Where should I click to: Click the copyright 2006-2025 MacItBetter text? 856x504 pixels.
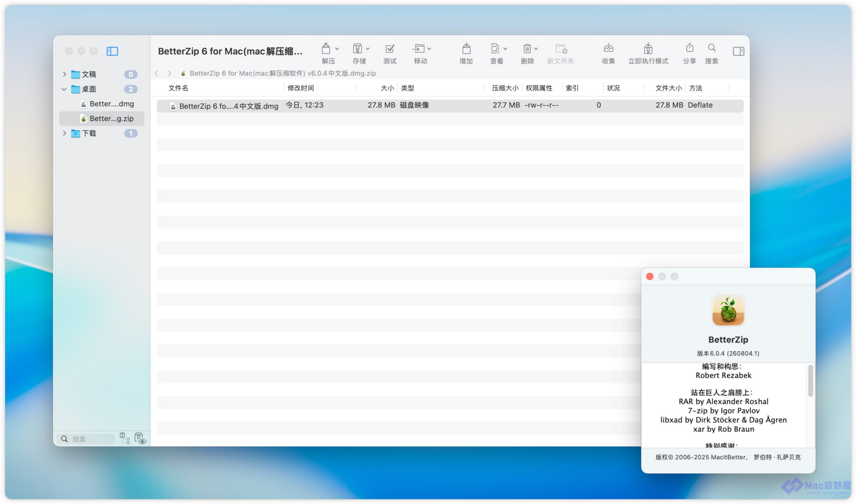tap(728, 457)
